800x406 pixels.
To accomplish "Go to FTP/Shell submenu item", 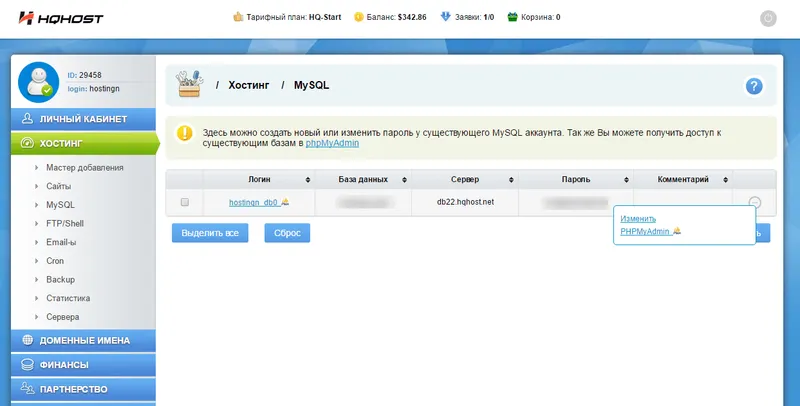I will [x=65, y=223].
